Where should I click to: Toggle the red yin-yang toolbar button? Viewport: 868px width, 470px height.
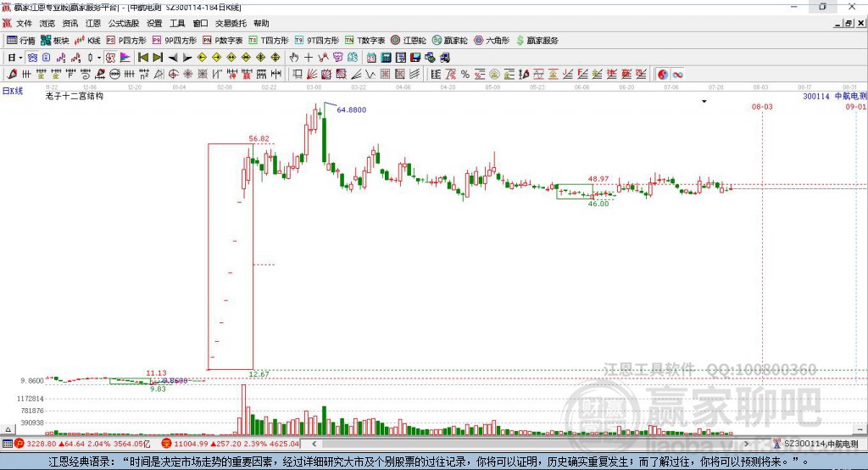tap(663, 75)
